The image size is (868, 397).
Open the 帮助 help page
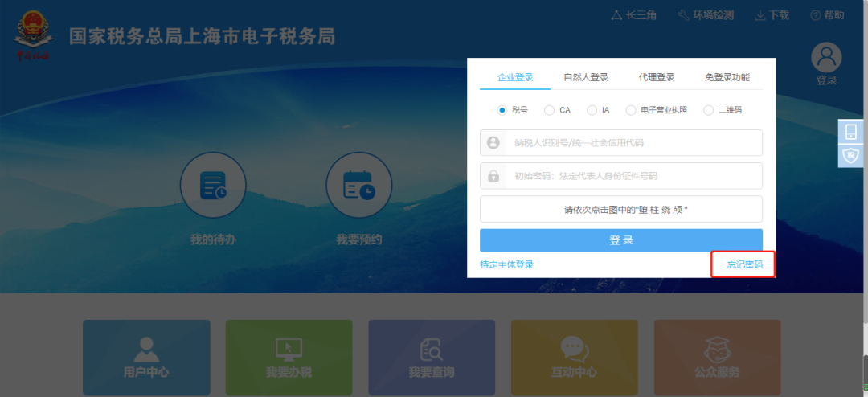coord(827,15)
